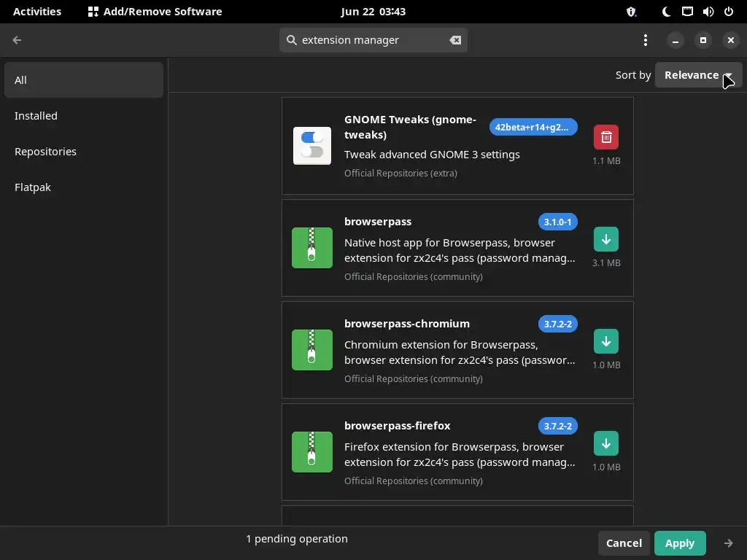Open GNOME Tweaks package title
This screenshot has width=747, height=560.
(410, 127)
